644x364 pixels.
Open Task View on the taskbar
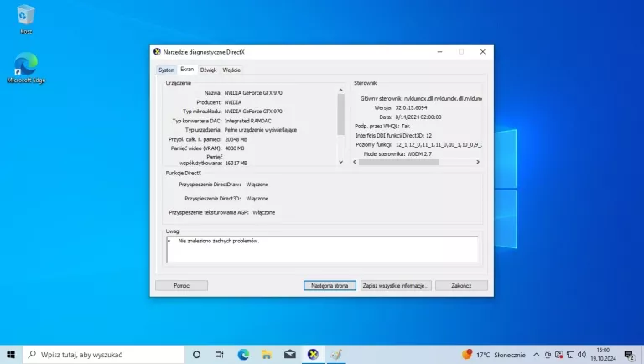pos(220,355)
